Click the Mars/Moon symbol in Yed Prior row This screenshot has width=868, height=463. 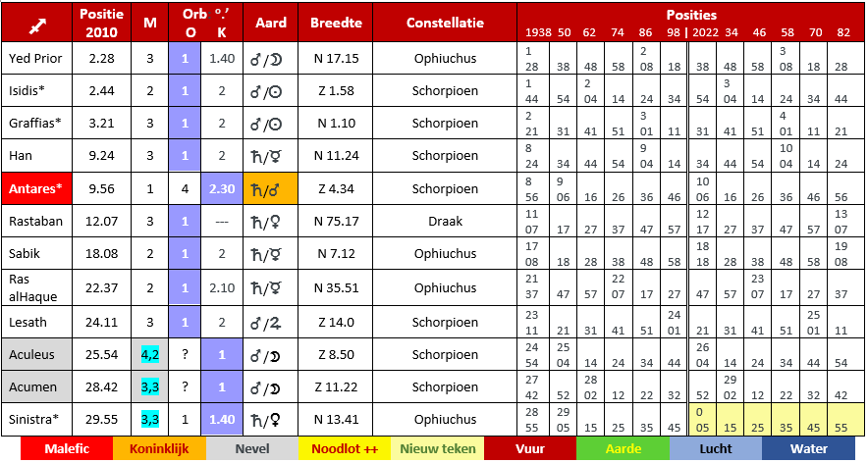click(266, 59)
